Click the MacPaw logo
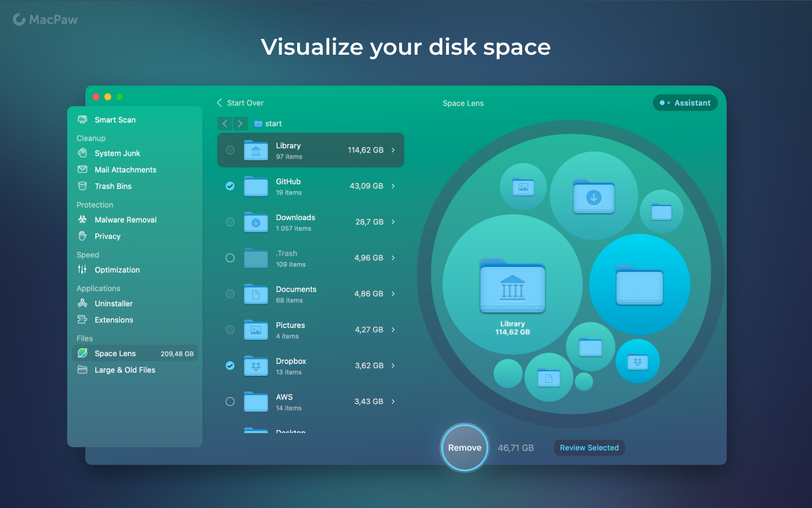812x508 pixels. 45,20
